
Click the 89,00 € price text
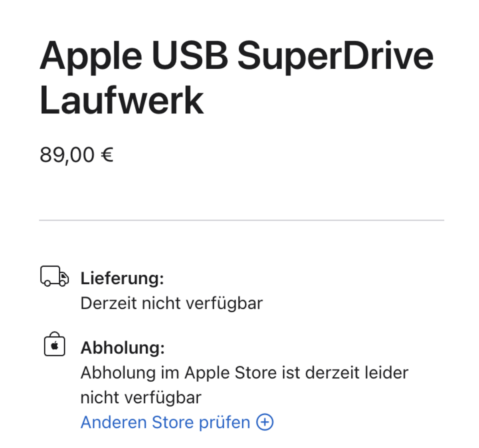77,155
